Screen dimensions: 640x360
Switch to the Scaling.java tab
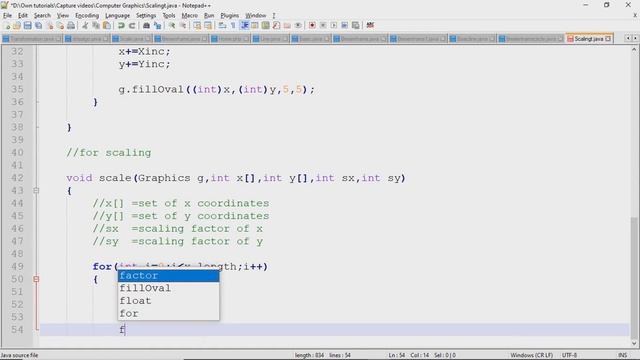[x=588, y=39]
